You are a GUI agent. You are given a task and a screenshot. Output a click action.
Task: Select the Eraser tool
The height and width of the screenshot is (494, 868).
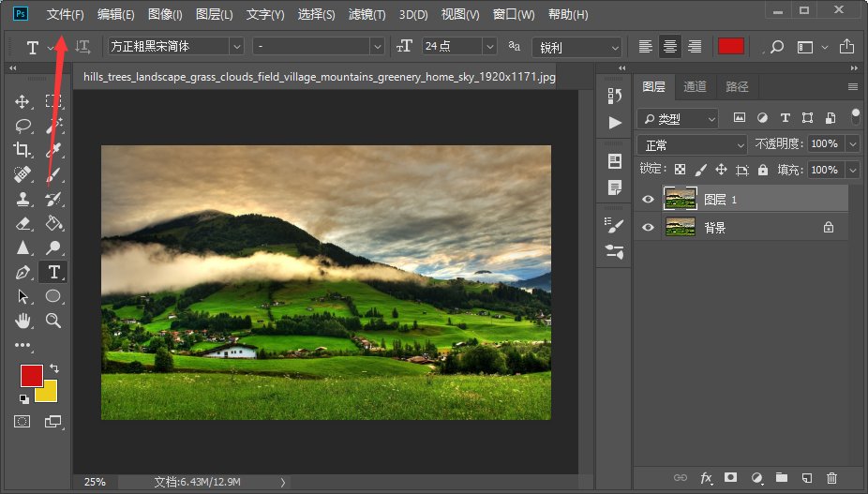pos(23,223)
